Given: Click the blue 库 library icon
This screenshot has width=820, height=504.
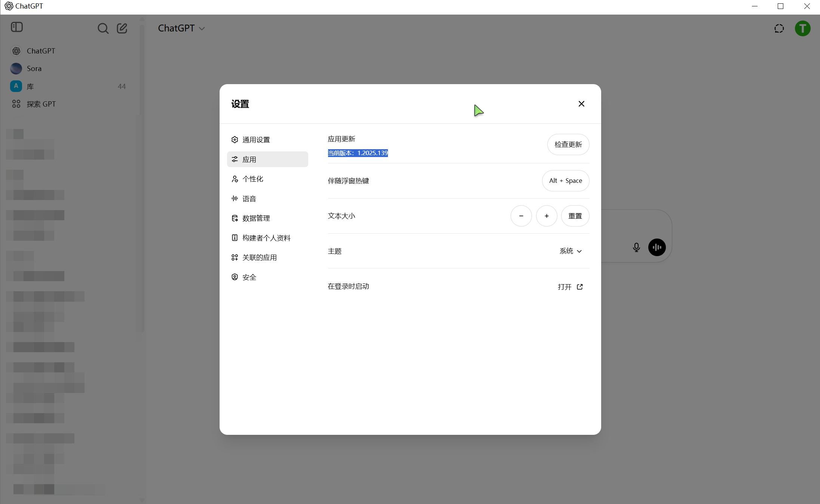Looking at the screenshot, I should click(16, 86).
